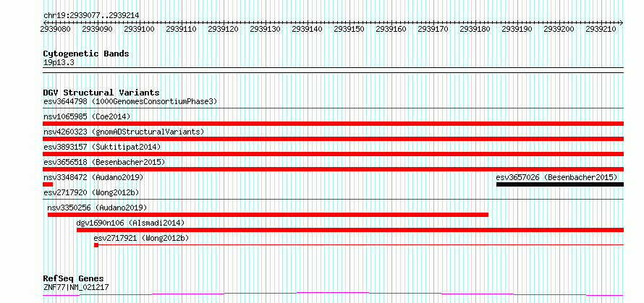The width and height of the screenshot is (644, 303).
Task: Click the chr19:2939077..2939214 region label
Action: point(91,16)
